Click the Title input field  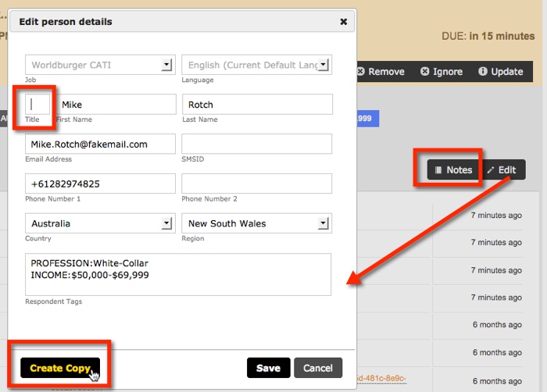coord(38,105)
